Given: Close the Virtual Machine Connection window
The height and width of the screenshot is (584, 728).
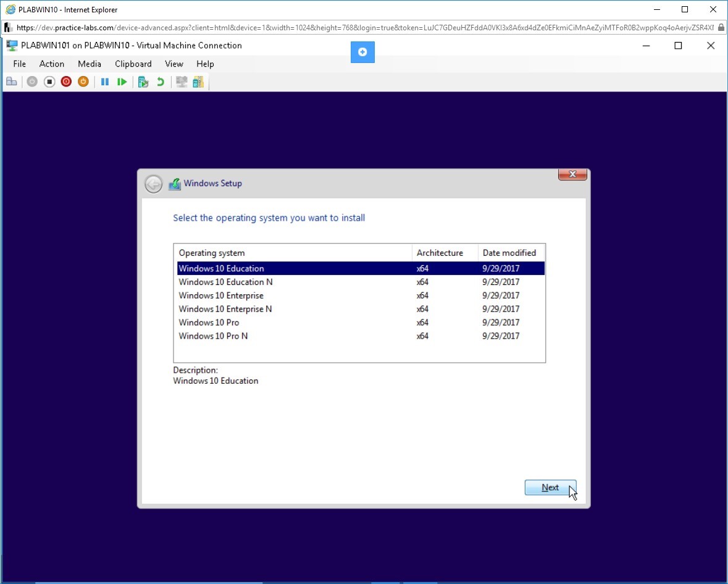Looking at the screenshot, I should click(x=711, y=46).
